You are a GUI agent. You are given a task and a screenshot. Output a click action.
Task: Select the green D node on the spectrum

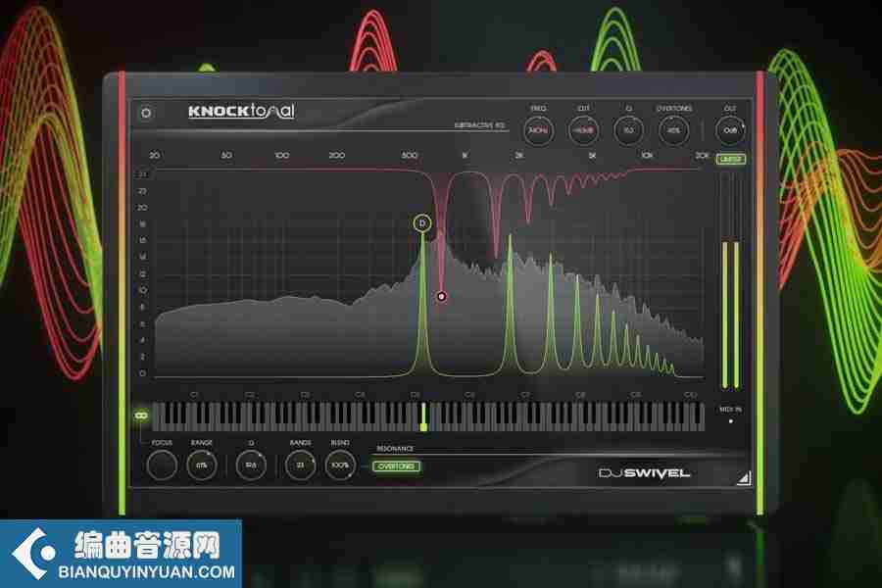421,223
